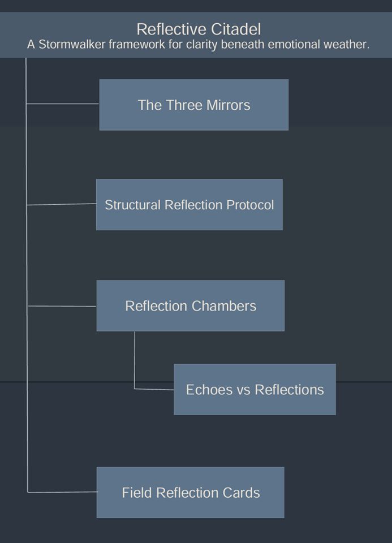The width and height of the screenshot is (392, 543).
Task: Open the Echoes vs Reflections child node
Action: (x=255, y=389)
